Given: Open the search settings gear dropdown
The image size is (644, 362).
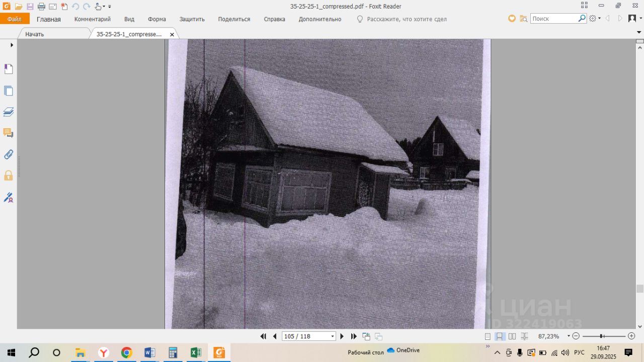Looking at the screenshot, I should coord(595,19).
